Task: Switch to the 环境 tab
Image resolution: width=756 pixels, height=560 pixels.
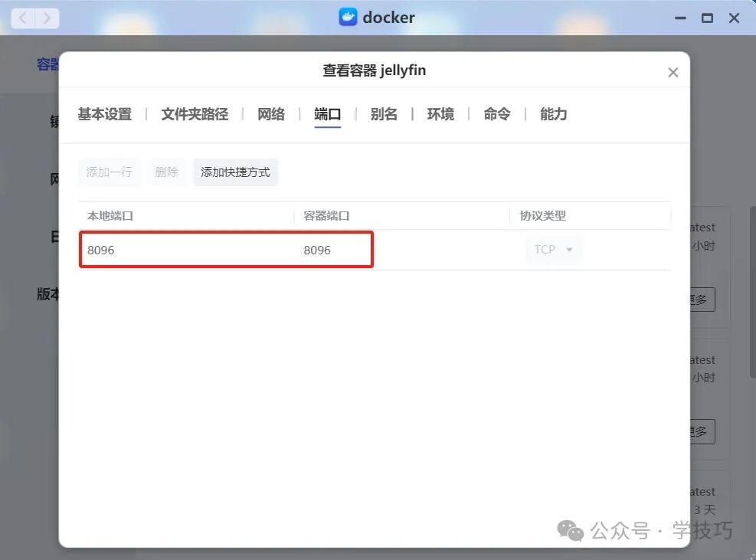Action: tap(440, 114)
